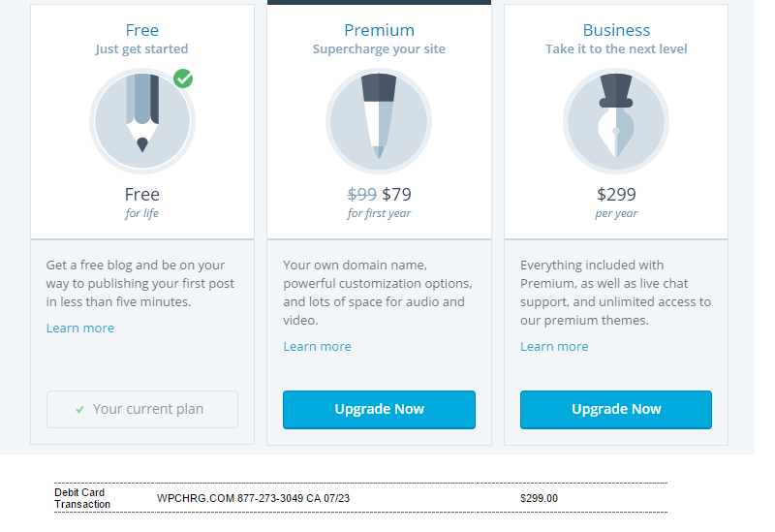The image size is (775, 532).
Task: Open Learn more link under Business plan
Action: 554,346
